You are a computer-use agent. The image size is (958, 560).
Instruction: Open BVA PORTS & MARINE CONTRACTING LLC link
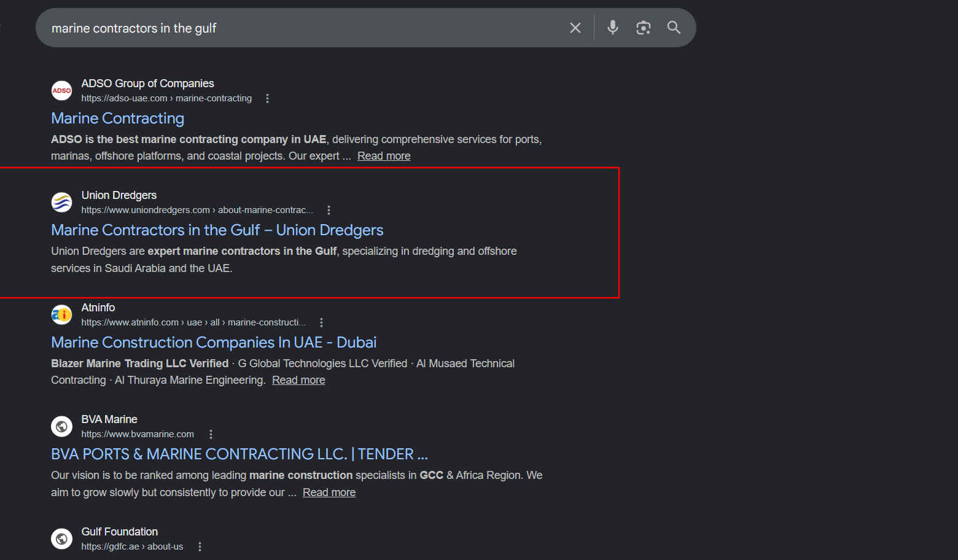240,454
